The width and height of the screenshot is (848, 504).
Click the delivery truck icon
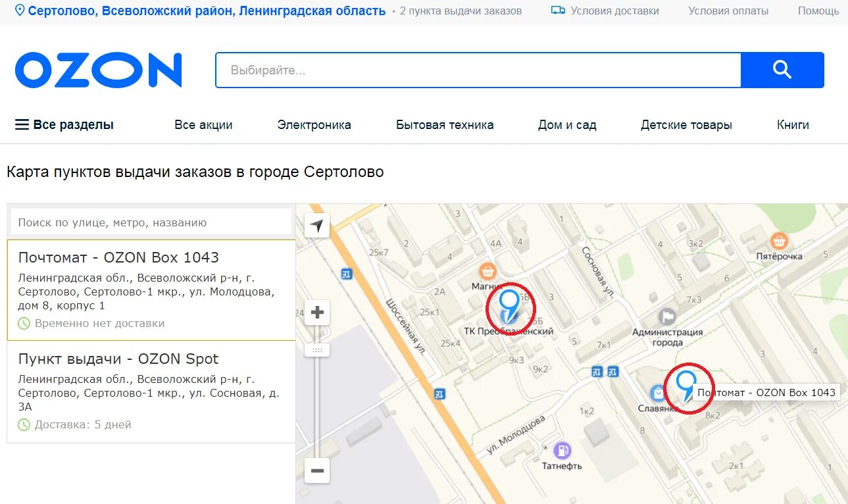558,11
